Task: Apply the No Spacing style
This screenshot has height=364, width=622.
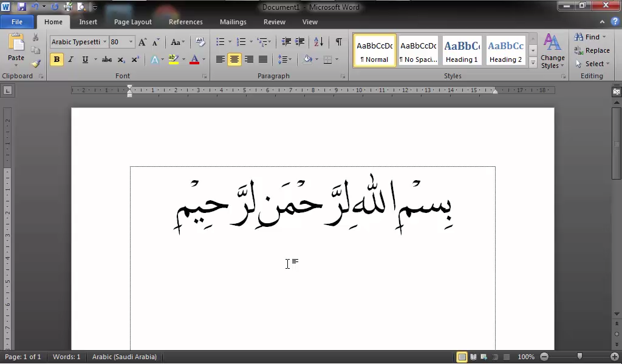Action: point(418,51)
